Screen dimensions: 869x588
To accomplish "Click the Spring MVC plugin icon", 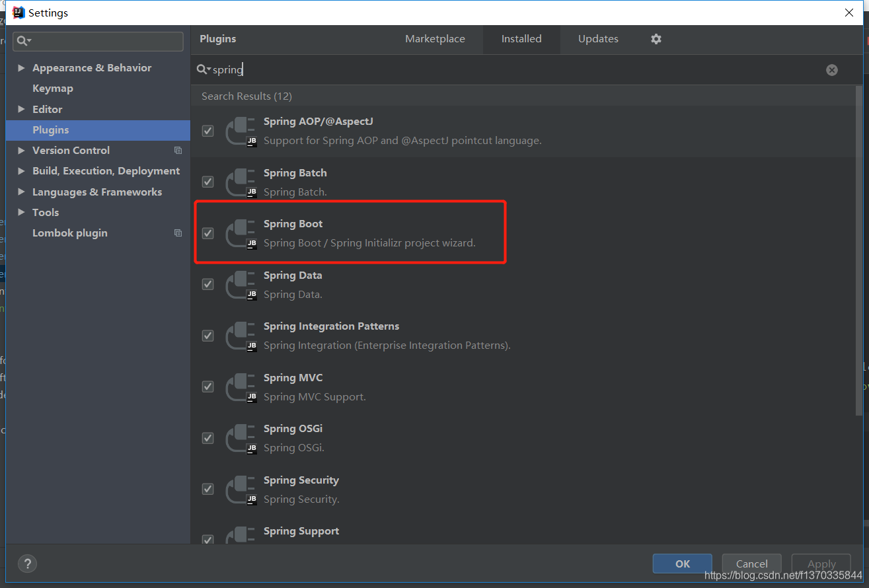I will point(241,387).
